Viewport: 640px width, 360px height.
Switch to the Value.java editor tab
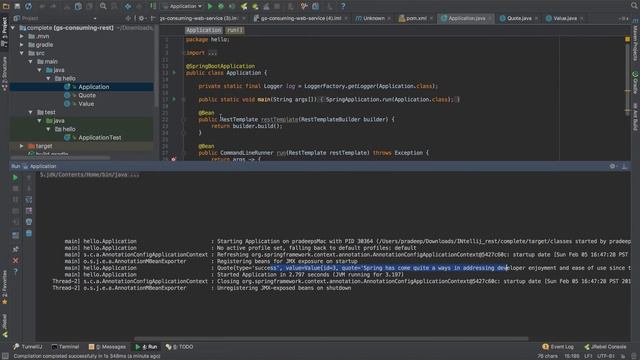pyautogui.click(x=565, y=18)
